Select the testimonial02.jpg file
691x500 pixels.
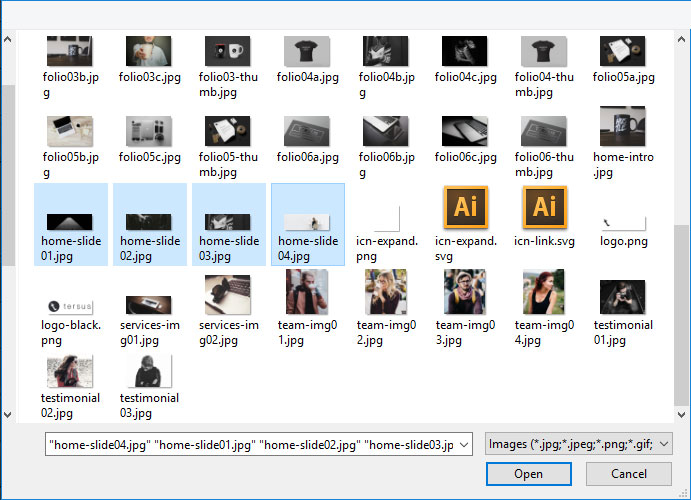pos(70,387)
